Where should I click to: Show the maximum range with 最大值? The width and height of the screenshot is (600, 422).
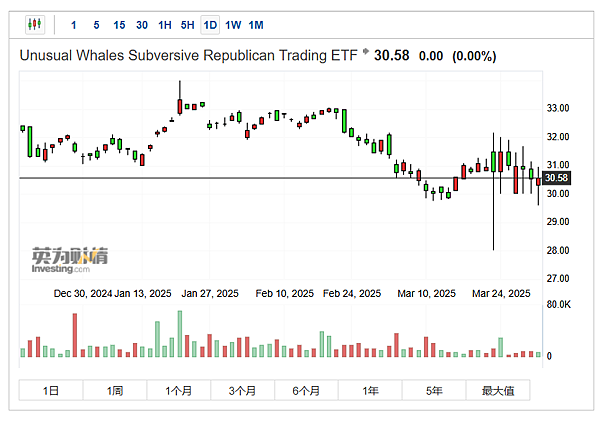(498, 390)
